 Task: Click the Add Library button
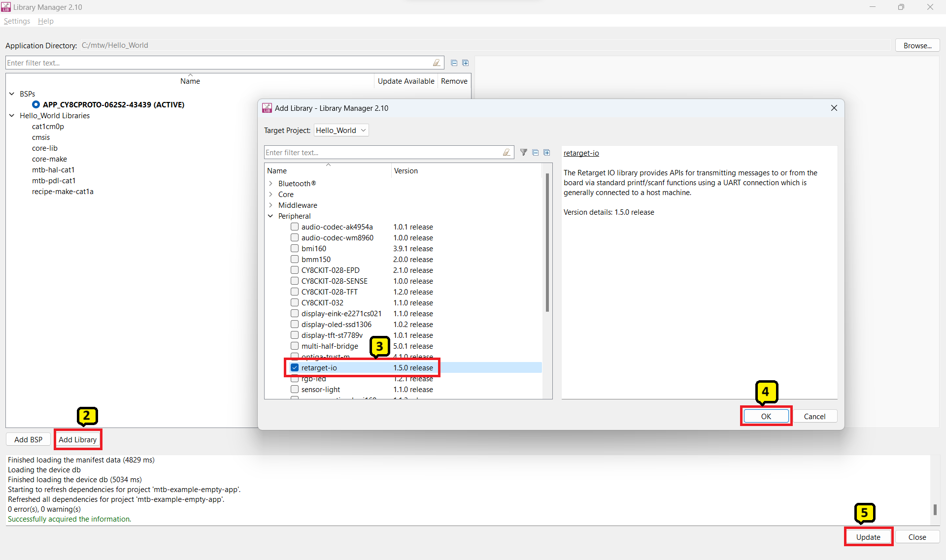click(78, 439)
